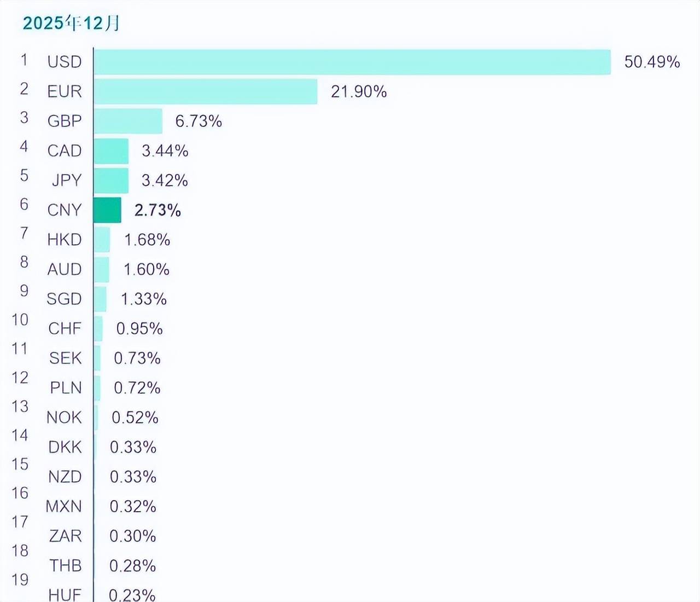Image resolution: width=700 pixels, height=602 pixels.
Task: Click the 21.90% value label
Action: click(359, 91)
